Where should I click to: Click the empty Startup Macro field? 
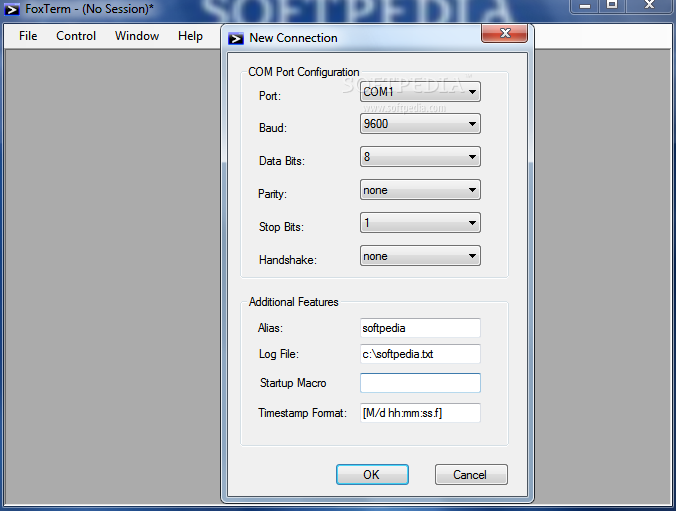[420, 383]
